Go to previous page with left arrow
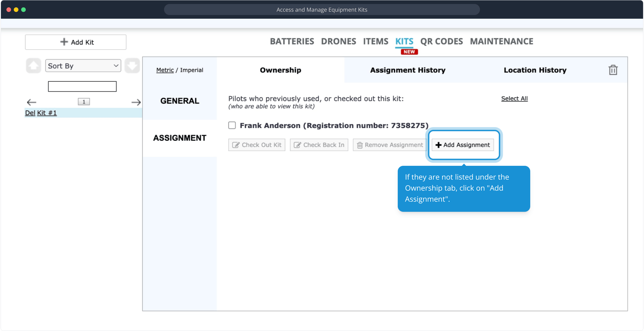This screenshot has width=644, height=331. [x=32, y=102]
